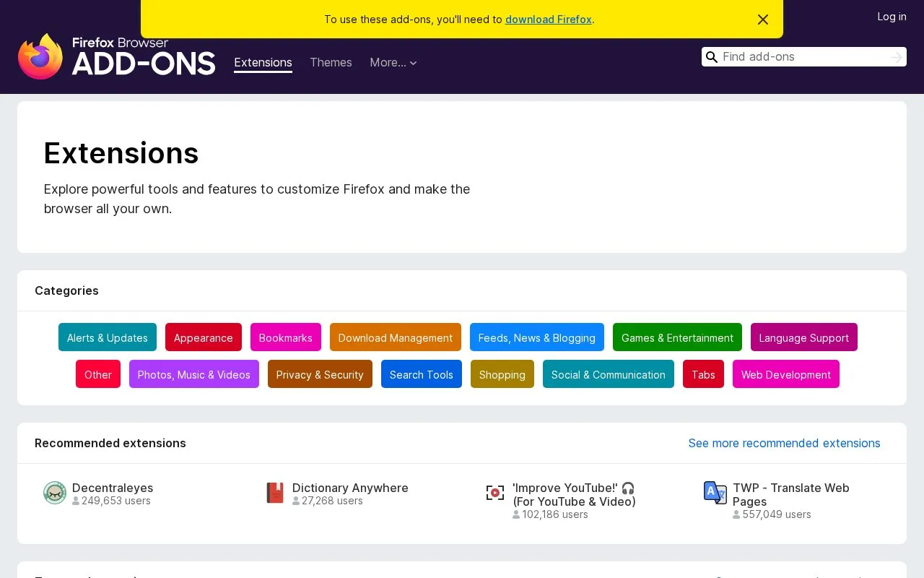Click the Firefox Browser ADD-ONS wordmark
This screenshot has height=578, width=924.
point(144,56)
